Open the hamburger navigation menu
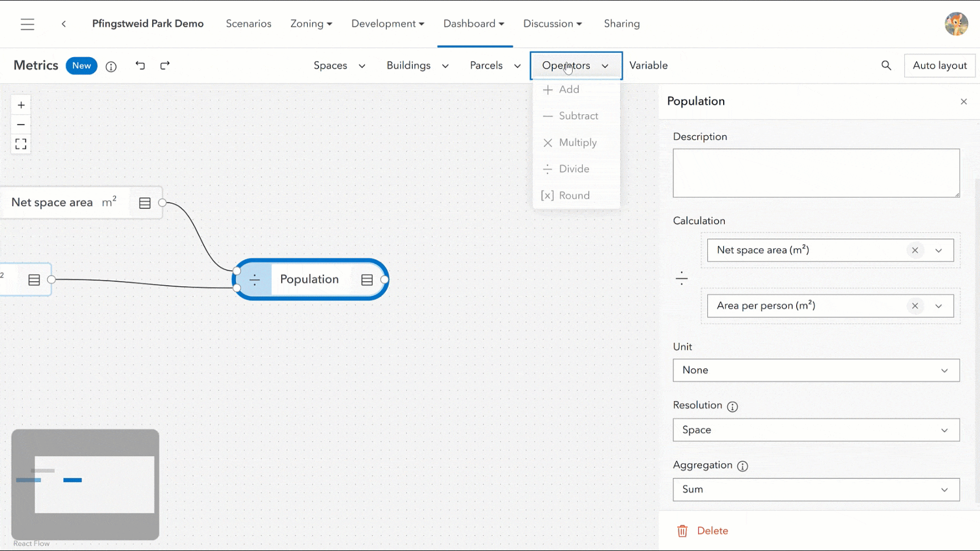This screenshot has width=980, height=551. coord(27,24)
